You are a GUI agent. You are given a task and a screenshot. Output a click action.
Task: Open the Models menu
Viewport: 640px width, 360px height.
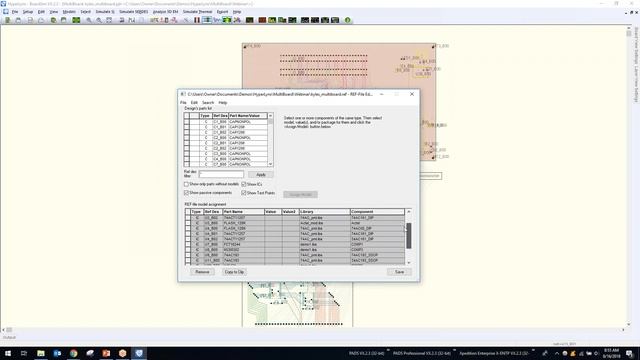69,12
